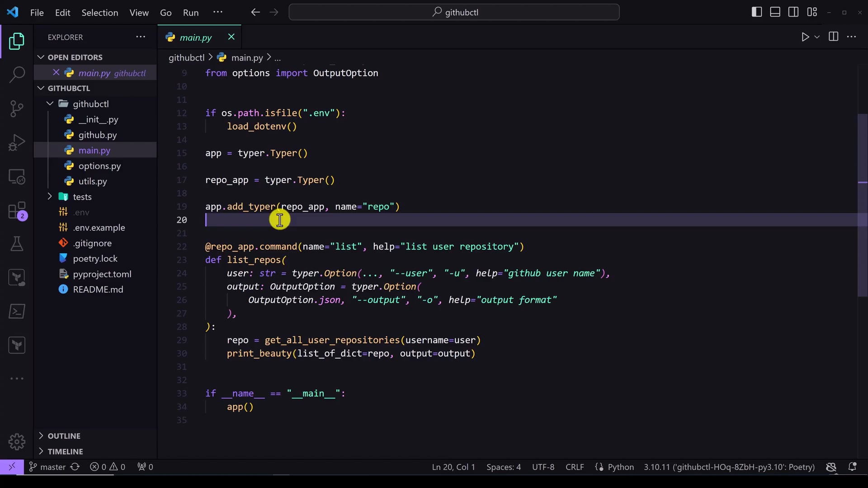Close the main.py editor tab

231,37
